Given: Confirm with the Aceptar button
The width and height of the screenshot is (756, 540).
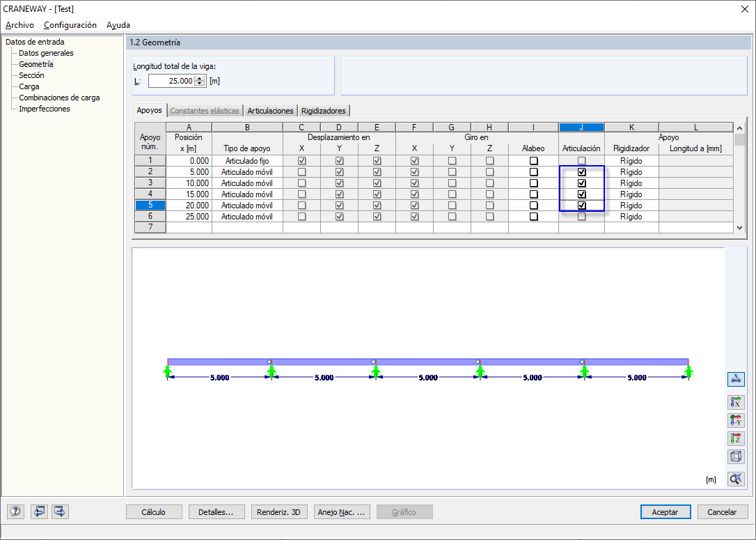Looking at the screenshot, I should click(666, 512).
